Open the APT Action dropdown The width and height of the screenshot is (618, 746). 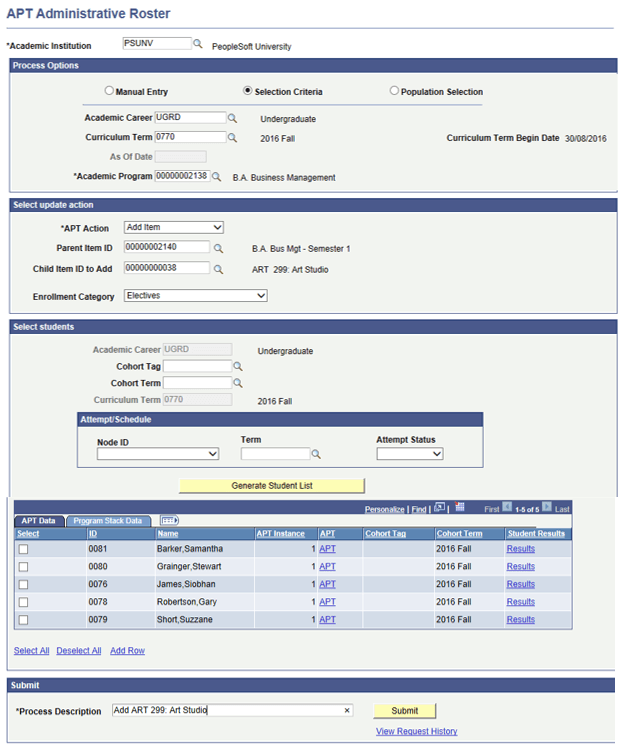tap(174, 227)
